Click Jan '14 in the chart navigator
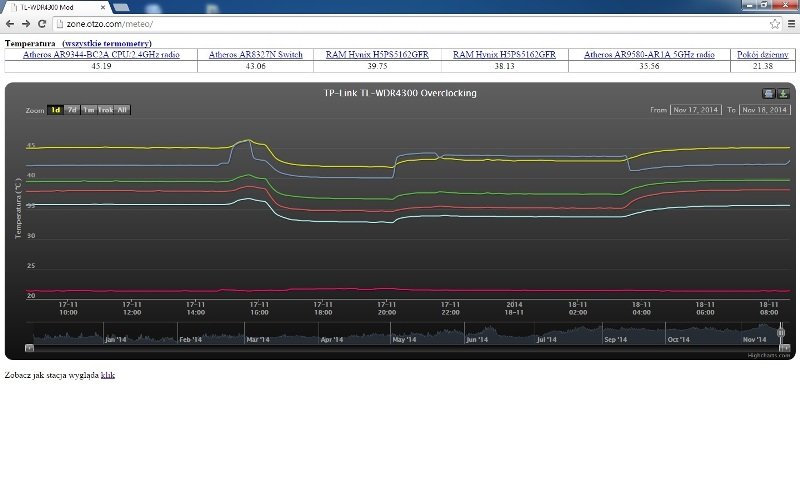Screen dimensions: 800x477 (x=116, y=339)
